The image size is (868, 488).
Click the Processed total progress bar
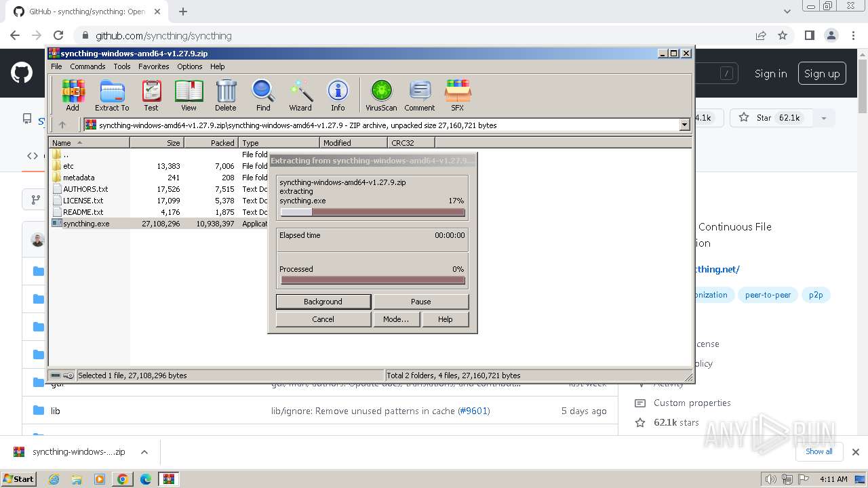pyautogui.click(x=373, y=280)
